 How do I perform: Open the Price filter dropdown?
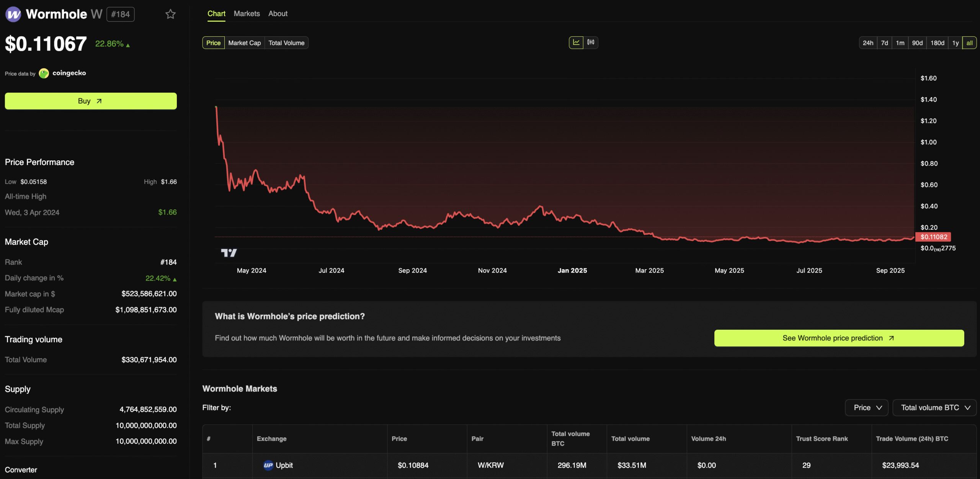866,407
